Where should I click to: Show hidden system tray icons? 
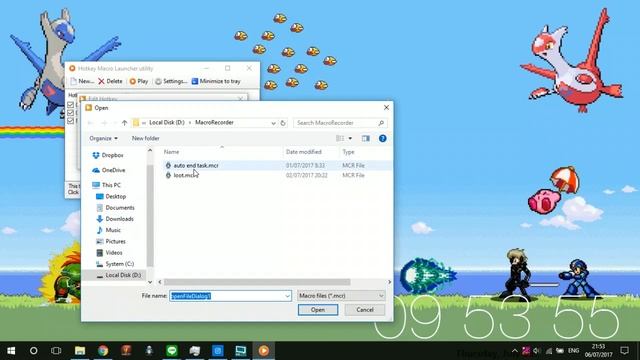[514, 351]
